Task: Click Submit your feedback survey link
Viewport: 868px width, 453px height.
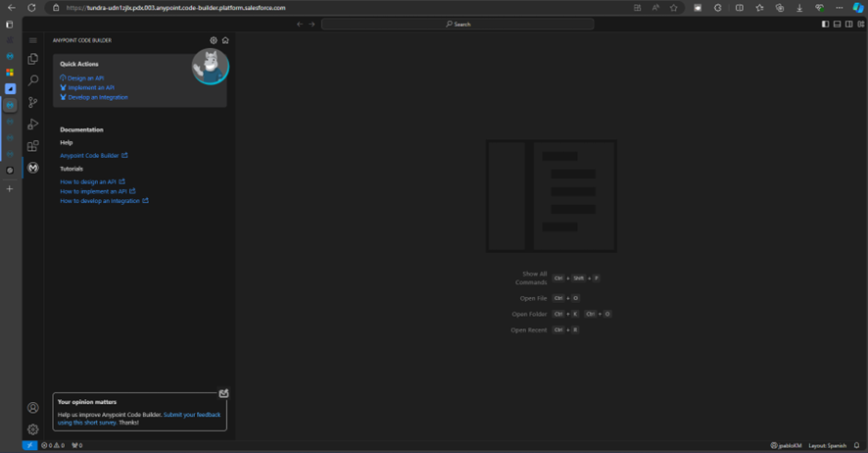Action: [x=192, y=414]
